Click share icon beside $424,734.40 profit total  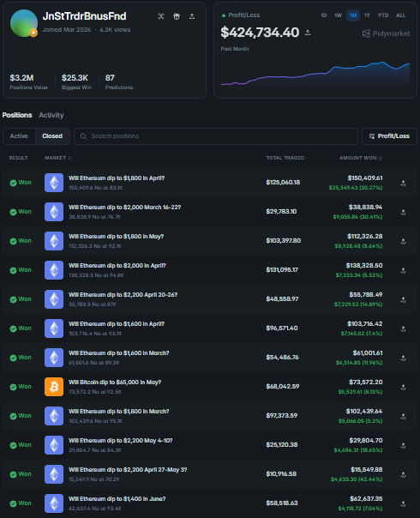click(x=308, y=33)
